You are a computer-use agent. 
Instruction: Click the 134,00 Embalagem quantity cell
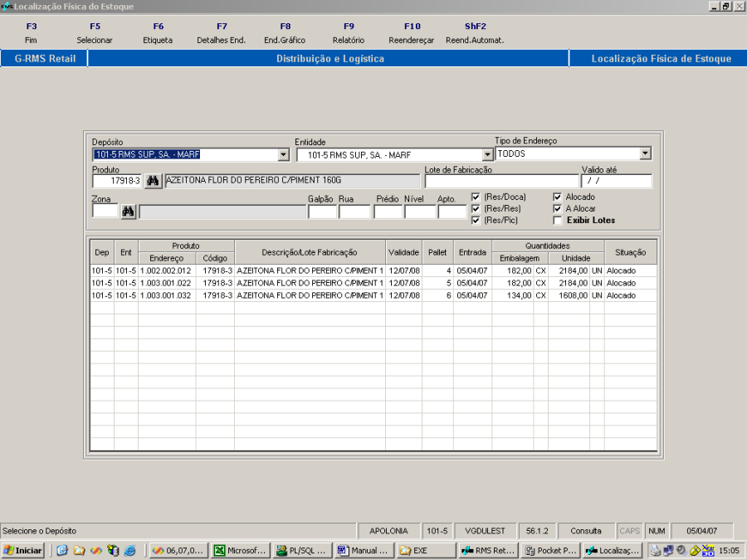(513, 295)
